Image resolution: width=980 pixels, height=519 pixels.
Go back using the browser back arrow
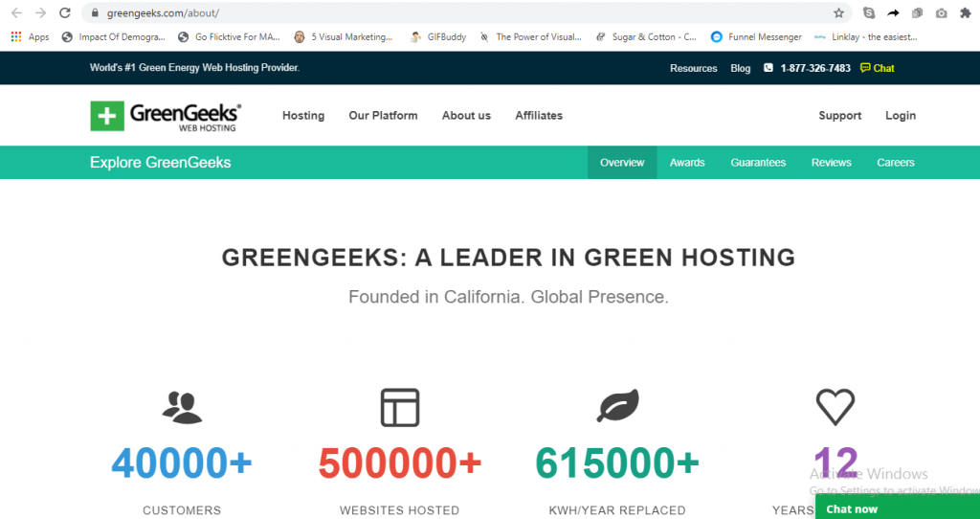click(17, 12)
